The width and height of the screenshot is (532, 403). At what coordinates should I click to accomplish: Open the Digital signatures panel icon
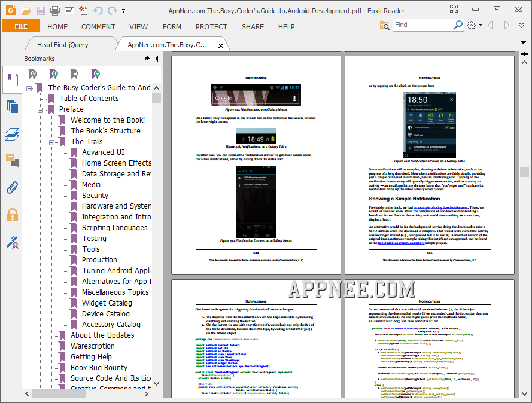[x=13, y=242]
